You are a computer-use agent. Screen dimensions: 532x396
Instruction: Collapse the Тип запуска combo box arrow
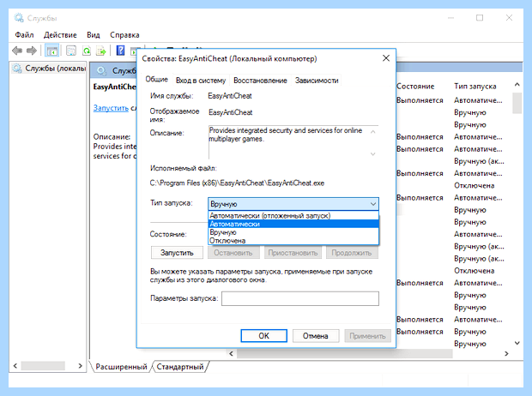coord(373,204)
